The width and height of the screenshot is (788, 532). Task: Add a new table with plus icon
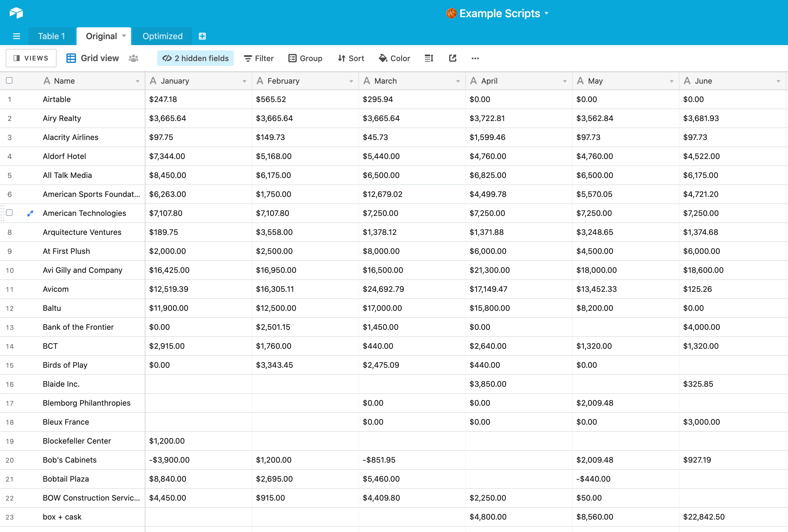[202, 36]
